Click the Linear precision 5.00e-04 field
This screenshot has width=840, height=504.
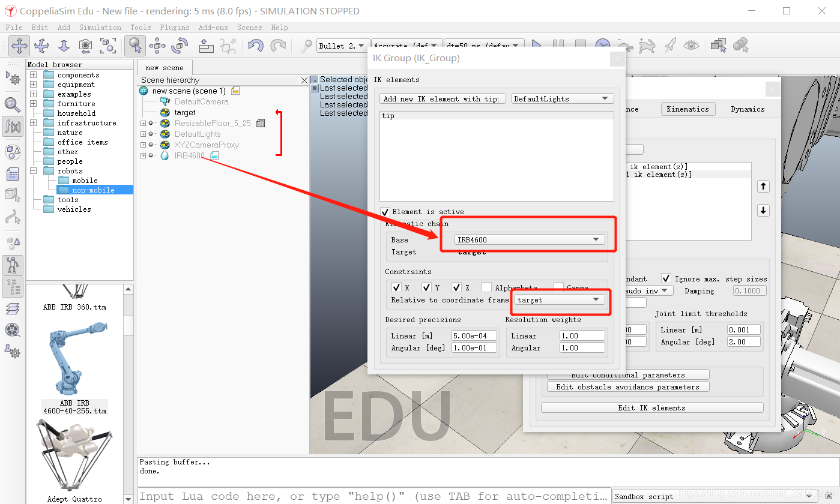[x=474, y=335]
